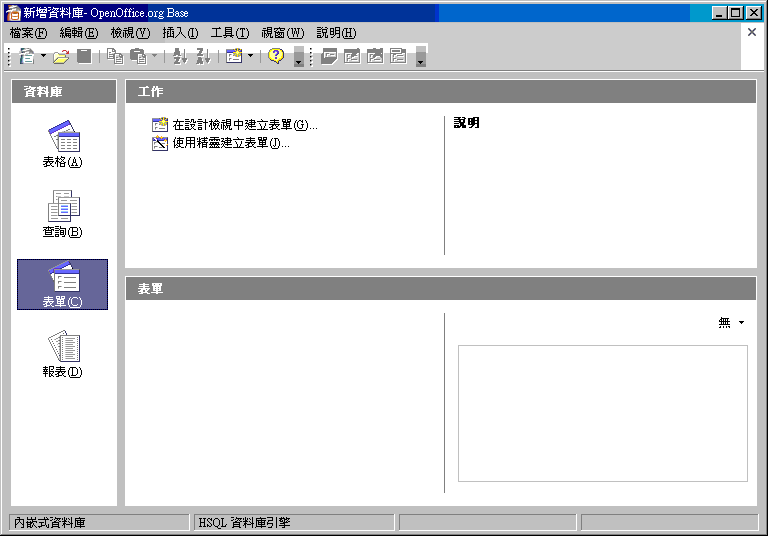This screenshot has height=536, width=768.
Task: Click the Delete object toolbar icon
Action: click(x=375, y=56)
